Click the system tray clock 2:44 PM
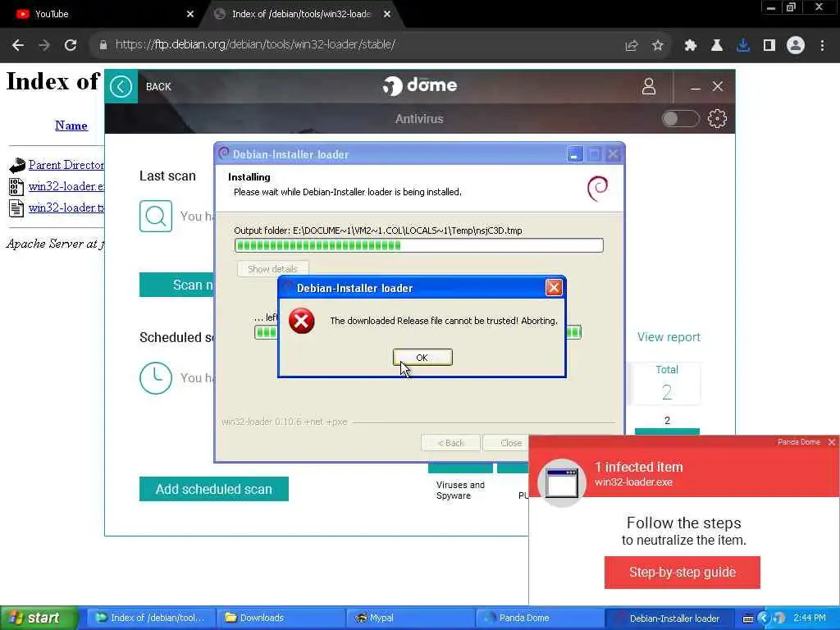This screenshot has height=630, width=840. click(x=810, y=618)
